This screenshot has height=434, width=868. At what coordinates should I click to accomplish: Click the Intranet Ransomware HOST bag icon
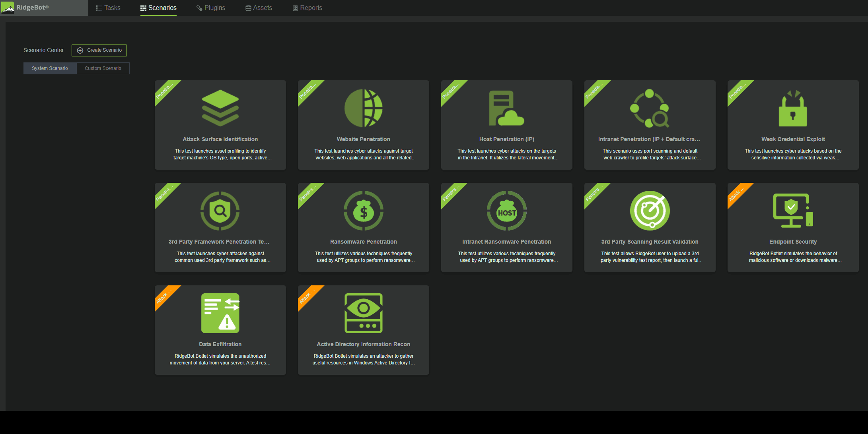[507, 211]
